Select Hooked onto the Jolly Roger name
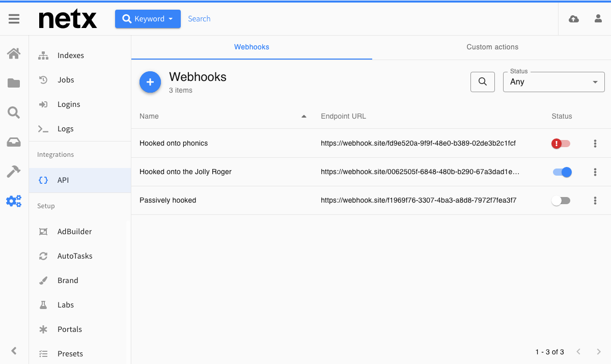611x364 pixels. tap(185, 172)
